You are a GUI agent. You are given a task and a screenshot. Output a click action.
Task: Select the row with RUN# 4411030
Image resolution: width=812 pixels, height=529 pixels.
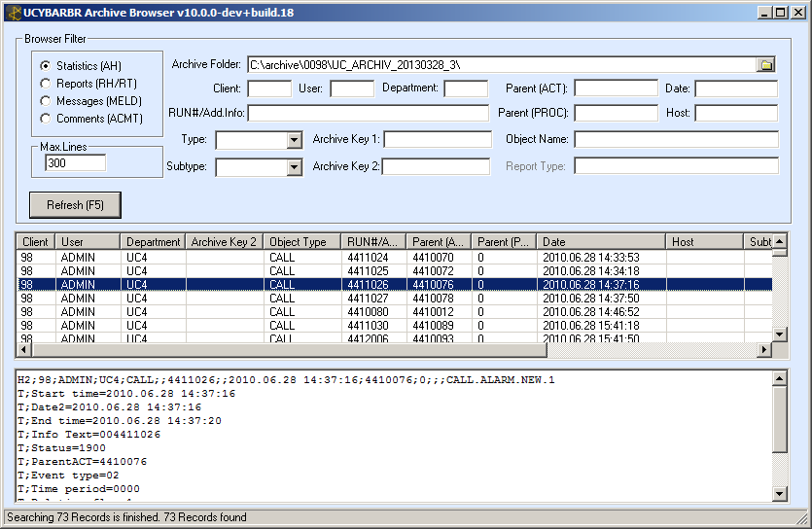[395, 325]
